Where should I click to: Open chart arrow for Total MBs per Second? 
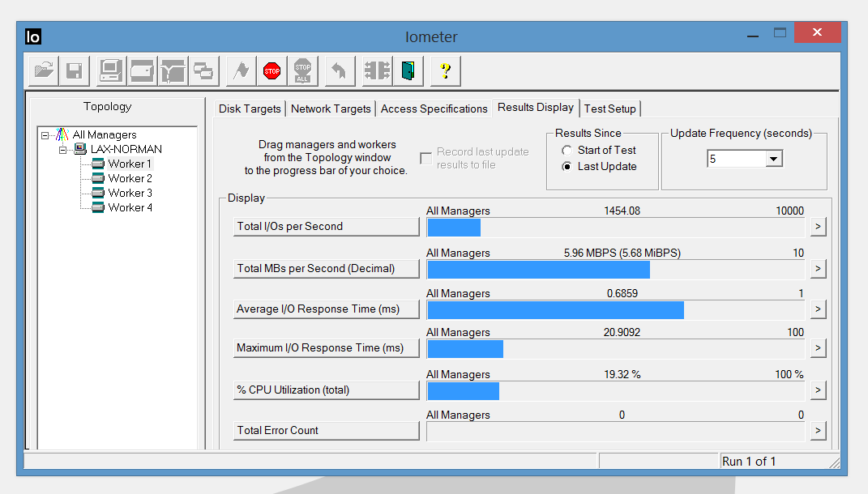819,268
